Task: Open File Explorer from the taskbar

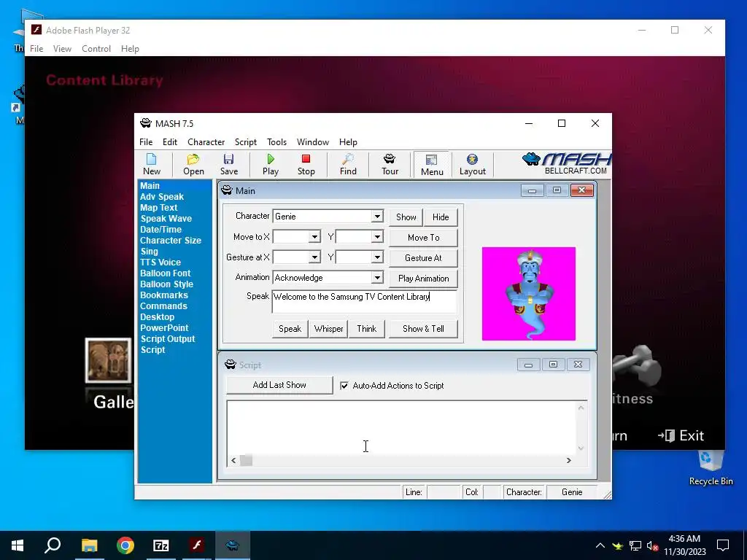Action: (x=89, y=545)
